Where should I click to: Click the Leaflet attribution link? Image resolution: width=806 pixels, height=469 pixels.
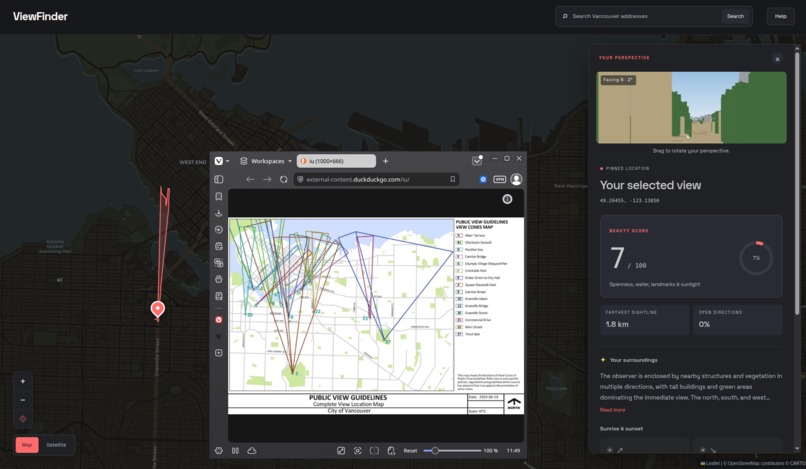click(x=713, y=463)
